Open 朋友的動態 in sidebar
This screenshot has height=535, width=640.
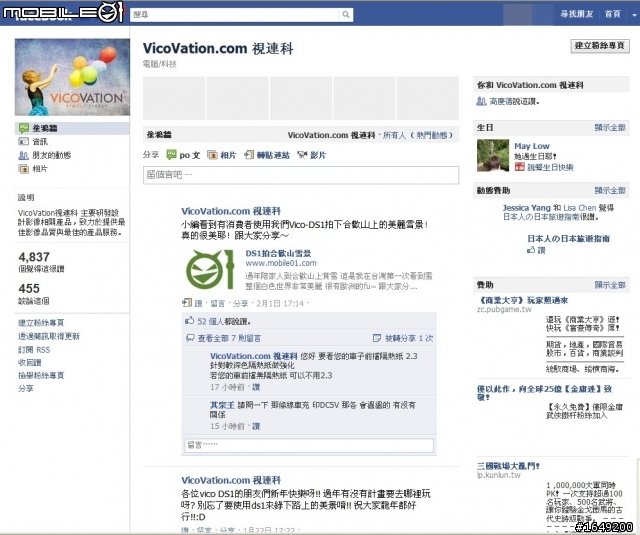51,155
